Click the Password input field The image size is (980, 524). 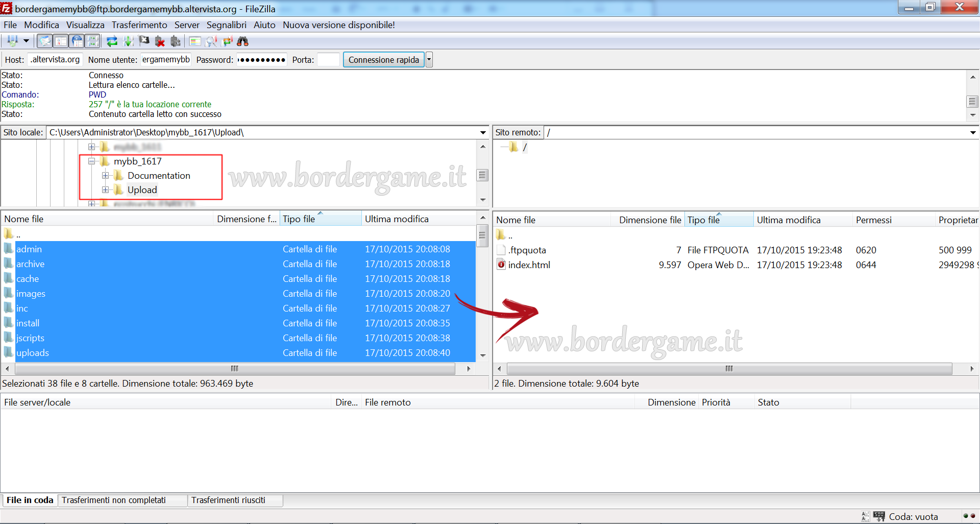262,60
